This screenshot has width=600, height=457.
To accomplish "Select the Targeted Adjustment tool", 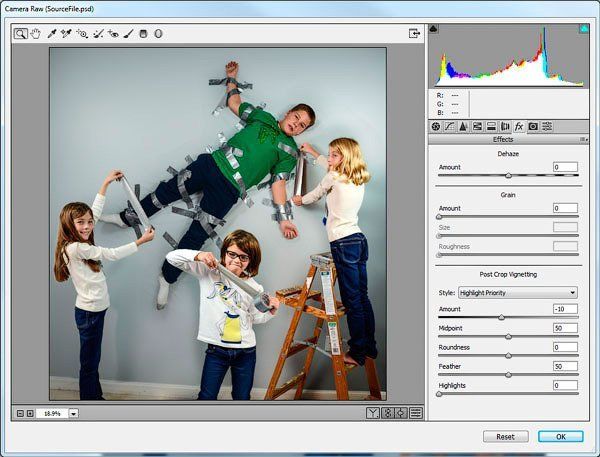I will click(82, 34).
